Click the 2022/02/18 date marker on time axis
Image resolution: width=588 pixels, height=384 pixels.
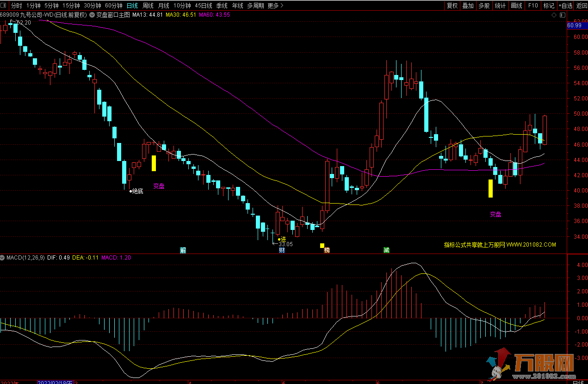[55, 383]
